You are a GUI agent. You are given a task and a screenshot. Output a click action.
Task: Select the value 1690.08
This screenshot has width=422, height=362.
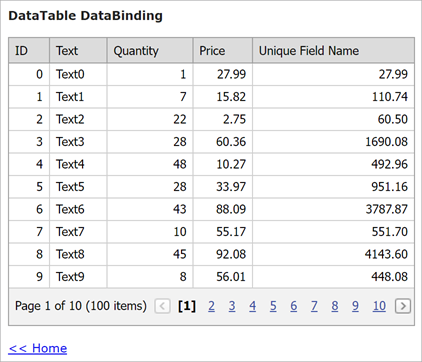pyautogui.click(x=333, y=142)
